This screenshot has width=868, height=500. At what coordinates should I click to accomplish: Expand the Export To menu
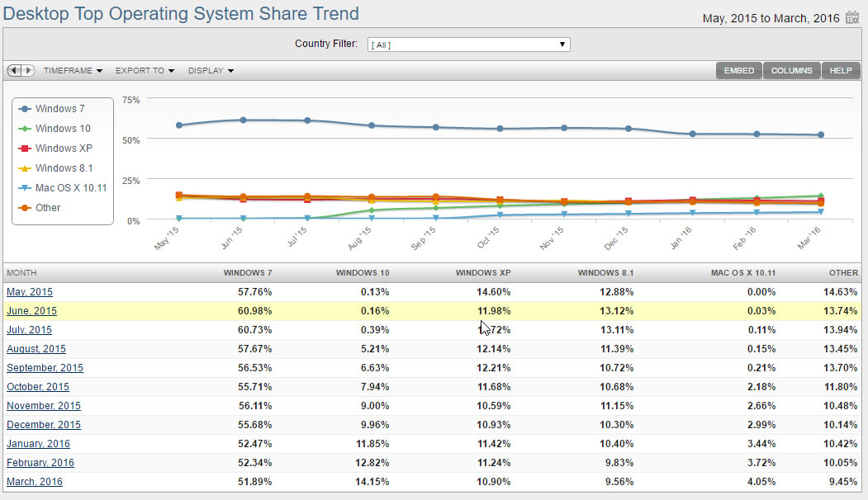[145, 71]
